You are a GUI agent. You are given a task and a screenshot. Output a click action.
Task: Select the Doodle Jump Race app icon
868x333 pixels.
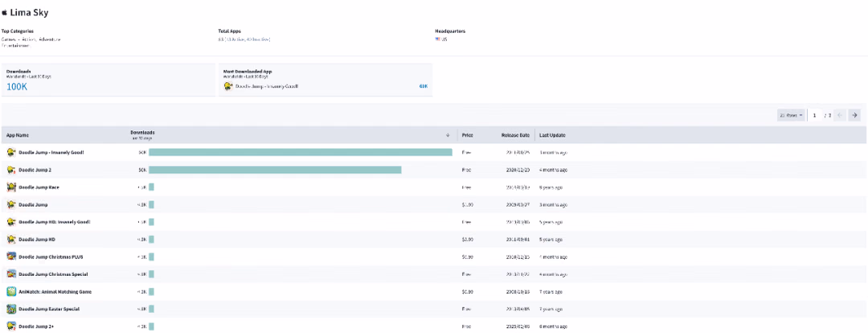(x=11, y=187)
